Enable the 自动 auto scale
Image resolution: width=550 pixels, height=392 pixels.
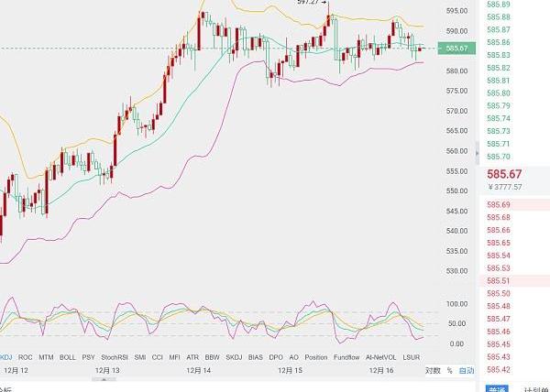(x=467, y=370)
